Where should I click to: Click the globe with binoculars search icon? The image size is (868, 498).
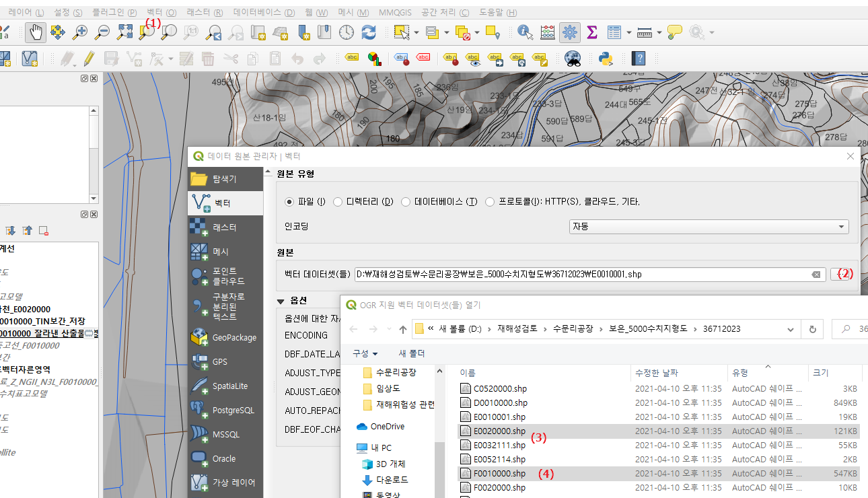(x=573, y=58)
